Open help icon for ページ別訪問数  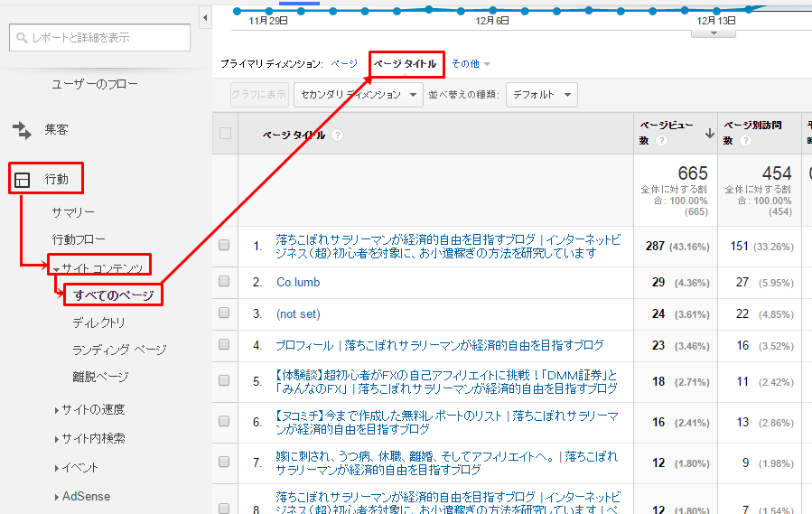745,140
